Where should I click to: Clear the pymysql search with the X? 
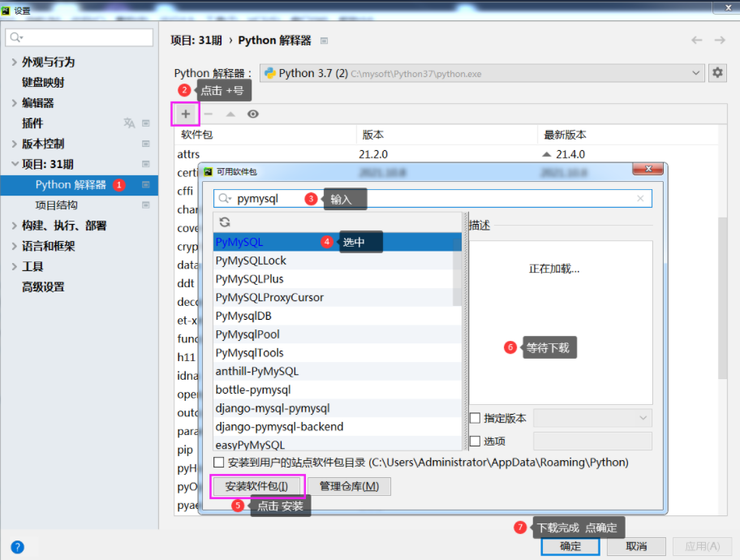click(640, 198)
